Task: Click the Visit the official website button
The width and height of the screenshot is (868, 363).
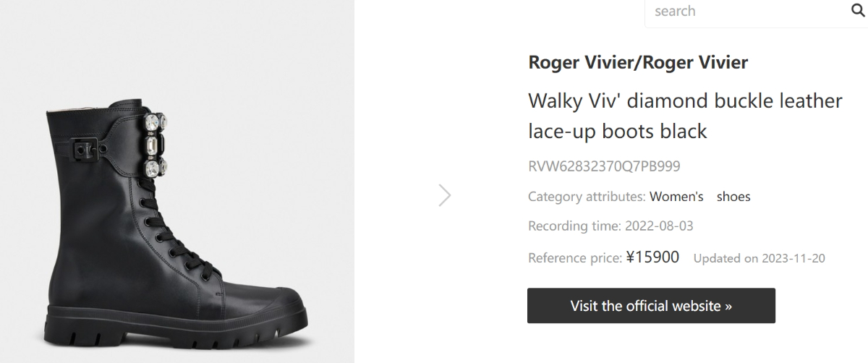Action: pyautogui.click(x=651, y=306)
